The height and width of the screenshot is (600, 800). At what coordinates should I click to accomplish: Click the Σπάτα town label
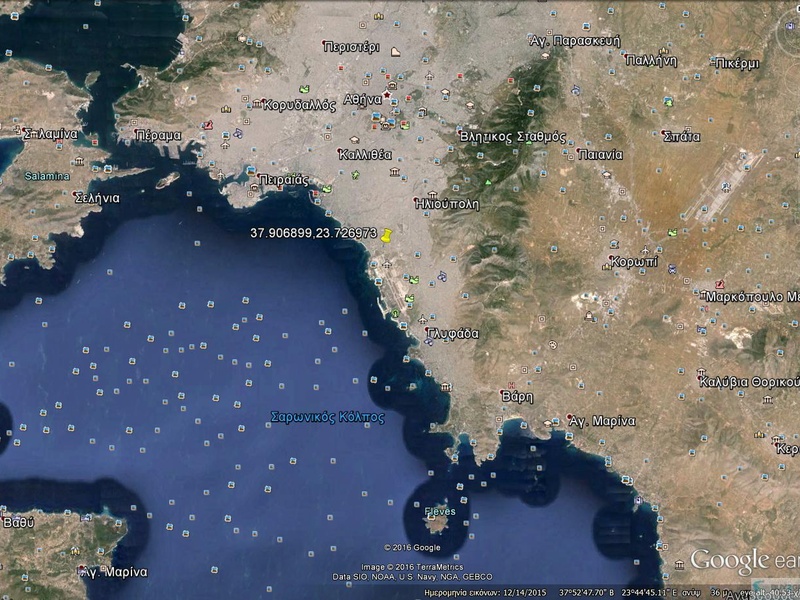coord(681,136)
